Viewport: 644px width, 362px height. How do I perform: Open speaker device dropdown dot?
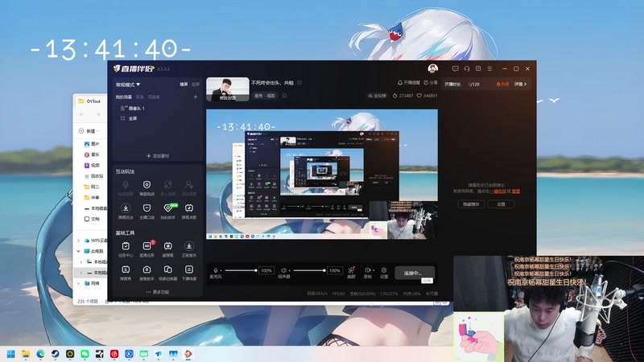289,270
